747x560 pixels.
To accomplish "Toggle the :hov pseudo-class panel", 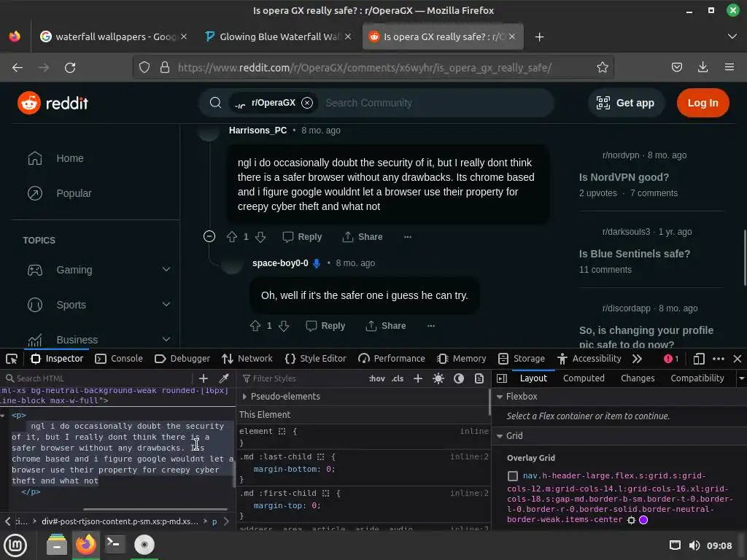I will (x=377, y=378).
